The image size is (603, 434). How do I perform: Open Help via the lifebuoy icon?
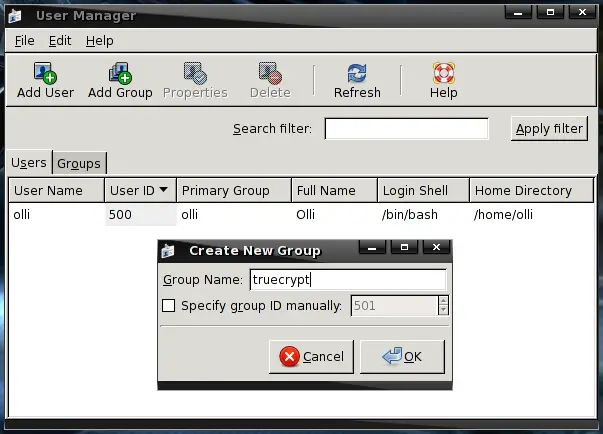[443, 73]
